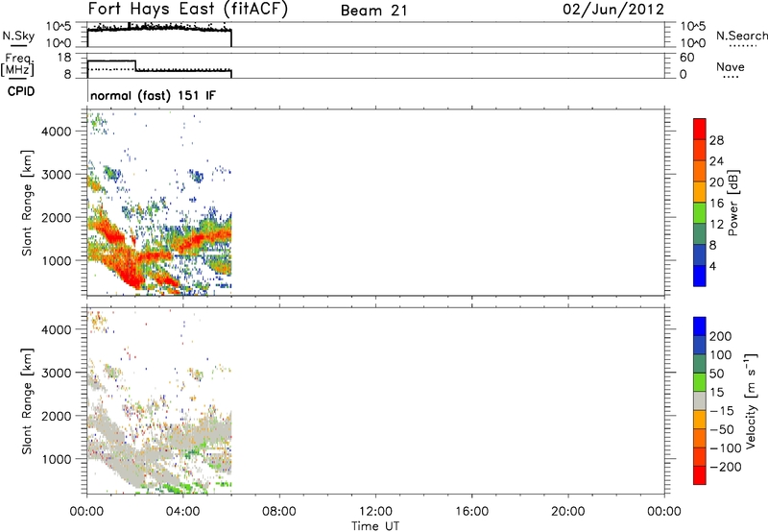Click the 2000 tick on the power panel
The height and width of the screenshot is (532, 768).
point(57,217)
